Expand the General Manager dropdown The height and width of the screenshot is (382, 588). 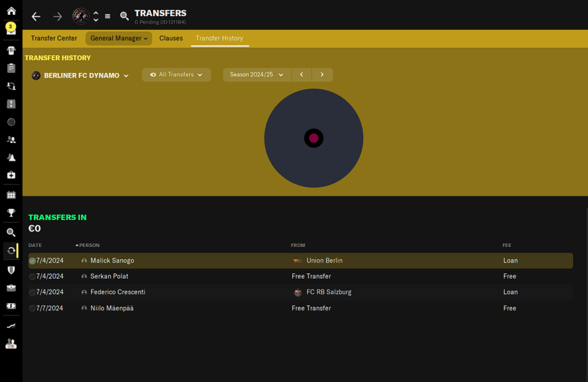coord(118,38)
